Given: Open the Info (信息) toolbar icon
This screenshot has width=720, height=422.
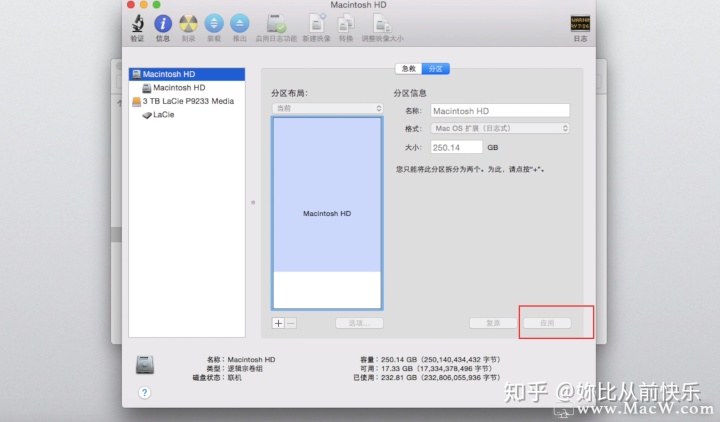Looking at the screenshot, I should pos(163,23).
